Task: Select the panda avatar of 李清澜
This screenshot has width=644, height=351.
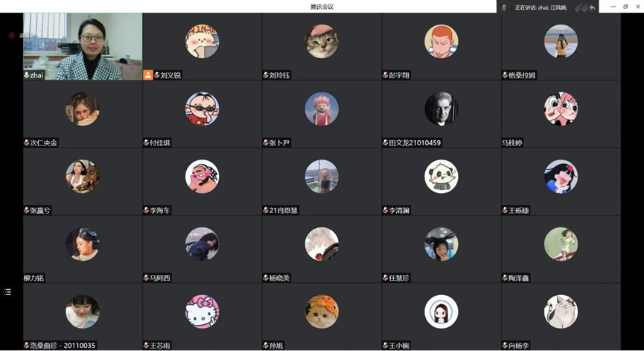Action: pos(441,177)
